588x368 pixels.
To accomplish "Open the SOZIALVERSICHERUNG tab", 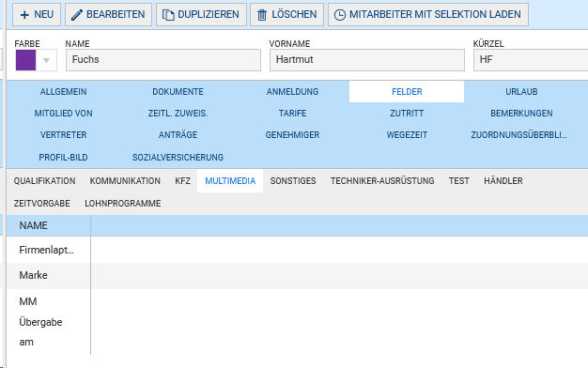I will tap(178, 158).
